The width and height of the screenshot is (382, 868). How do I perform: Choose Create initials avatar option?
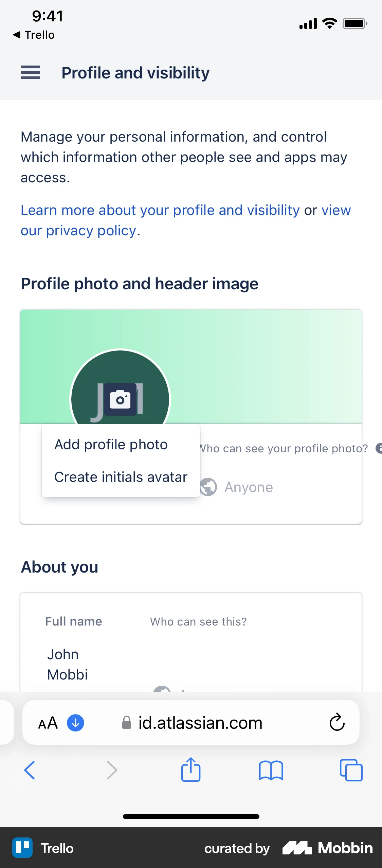pyautogui.click(x=121, y=477)
